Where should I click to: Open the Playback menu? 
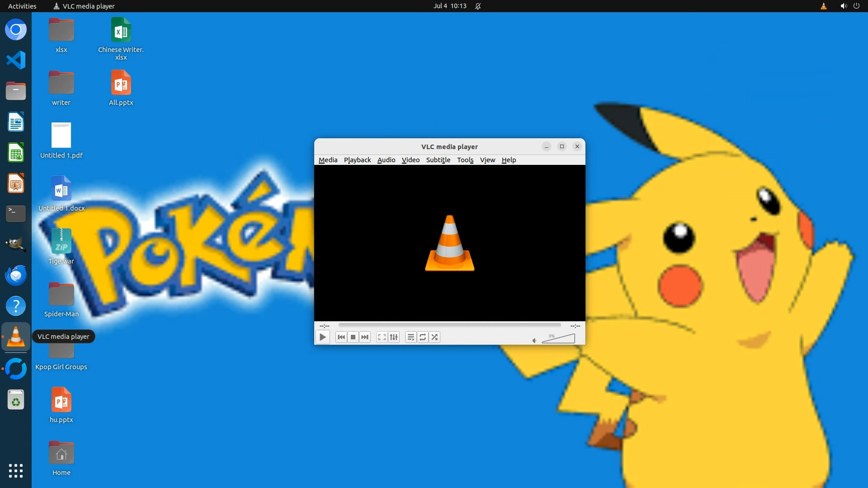click(x=357, y=160)
